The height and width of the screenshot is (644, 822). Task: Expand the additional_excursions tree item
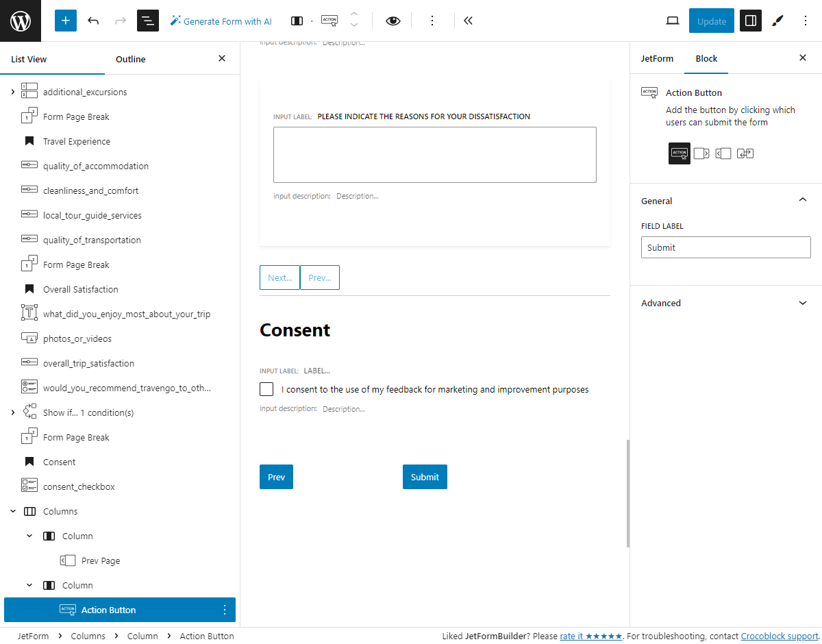(12, 91)
